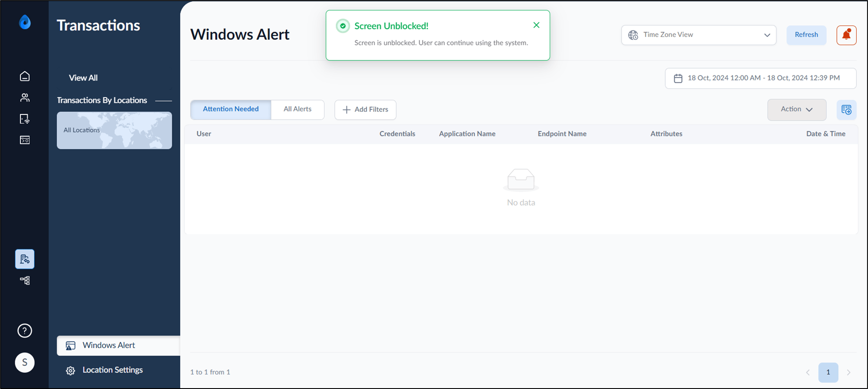This screenshot has width=868, height=389.
Task: Click the Application Name column header
Action: [467, 134]
